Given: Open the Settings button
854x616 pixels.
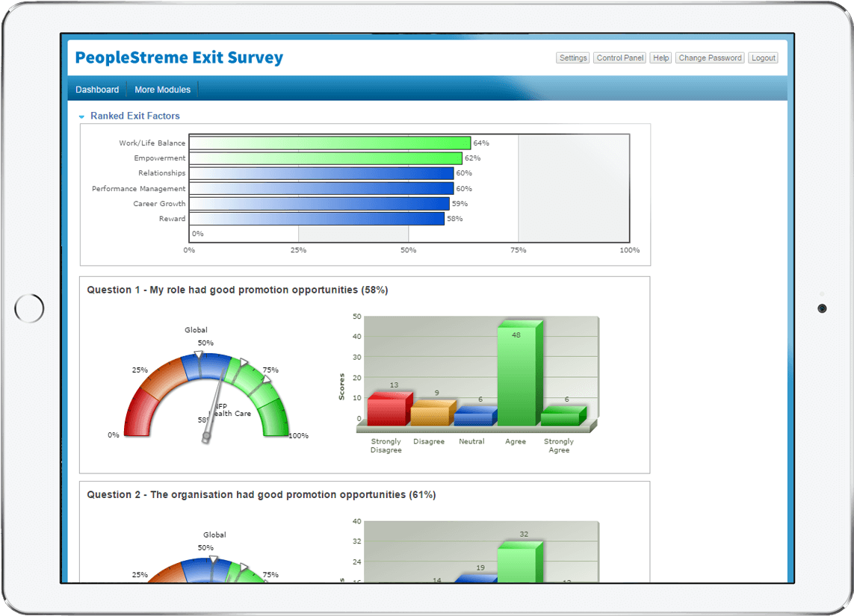Looking at the screenshot, I should click(573, 58).
